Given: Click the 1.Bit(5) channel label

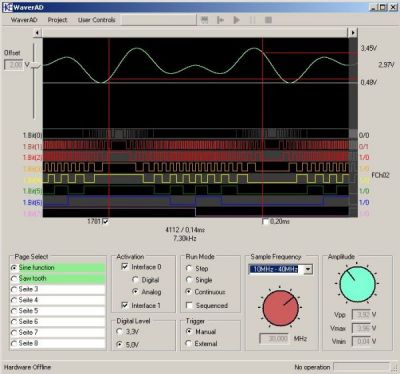Looking at the screenshot, I should (32, 191).
